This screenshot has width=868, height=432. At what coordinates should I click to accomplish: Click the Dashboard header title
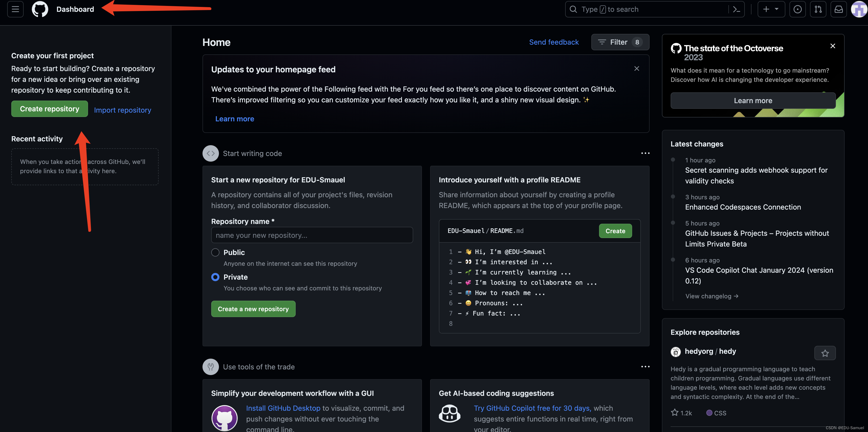pos(75,9)
